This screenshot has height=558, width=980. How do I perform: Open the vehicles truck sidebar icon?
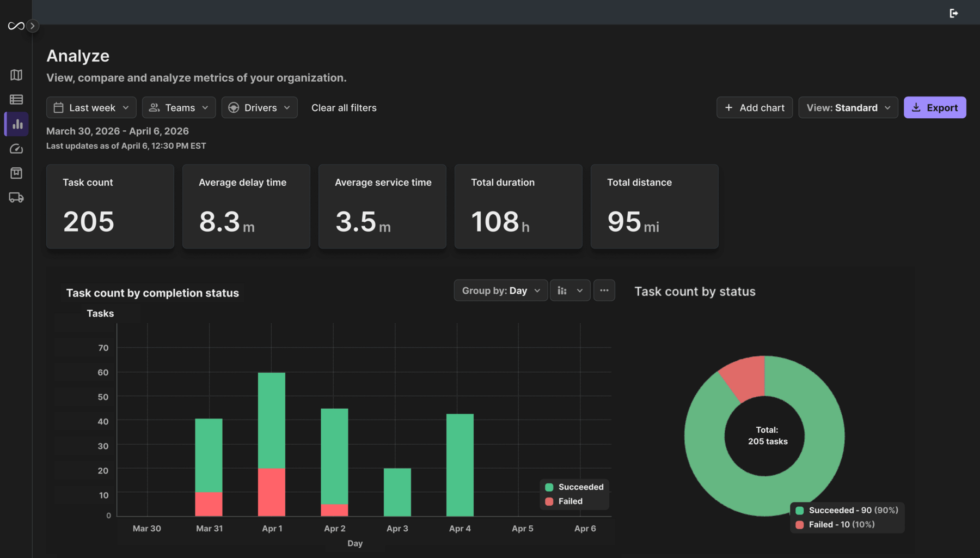pos(16,198)
